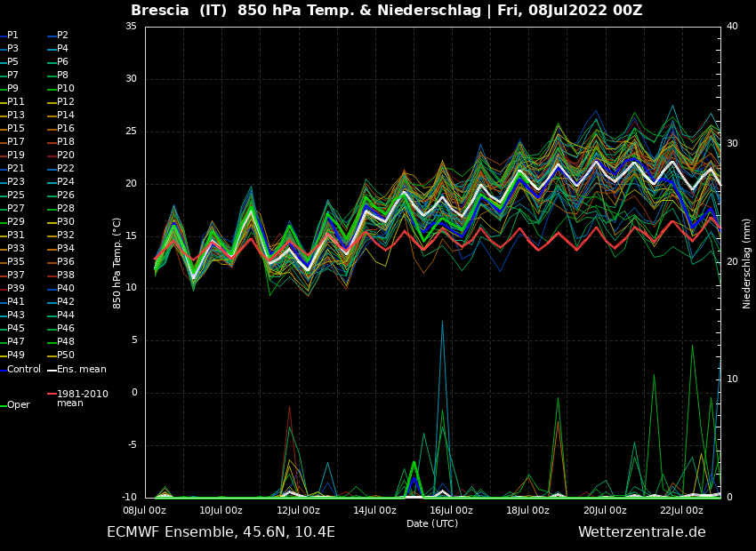756x551 pixels.
Task: Click the P27 legend label
Action: tap(15, 208)
